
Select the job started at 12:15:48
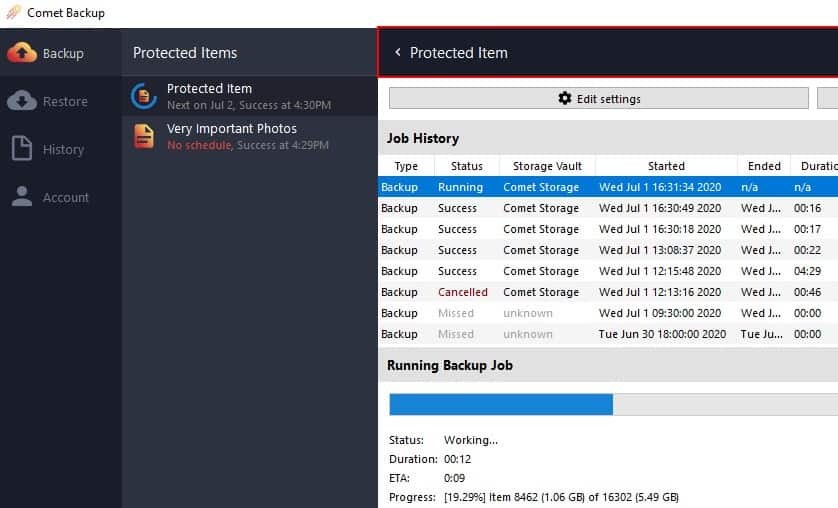coord(608,271)
